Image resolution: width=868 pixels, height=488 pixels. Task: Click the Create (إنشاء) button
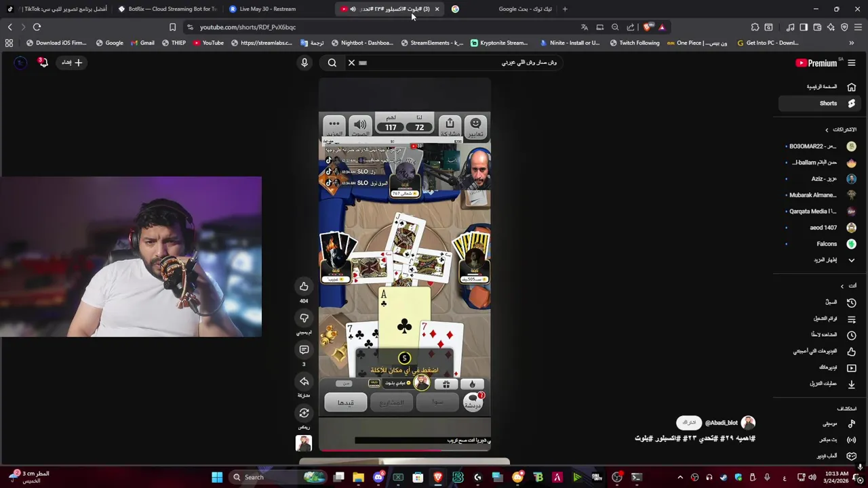click(71, 62)
